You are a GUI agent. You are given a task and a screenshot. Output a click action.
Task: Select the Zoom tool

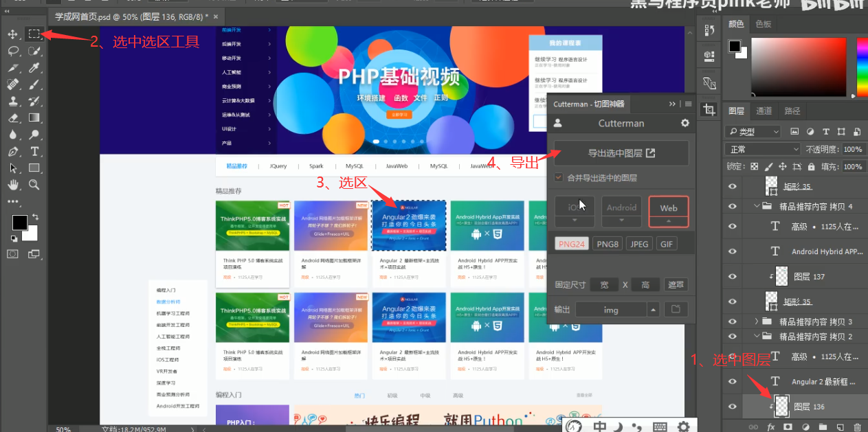pos(34,185)
